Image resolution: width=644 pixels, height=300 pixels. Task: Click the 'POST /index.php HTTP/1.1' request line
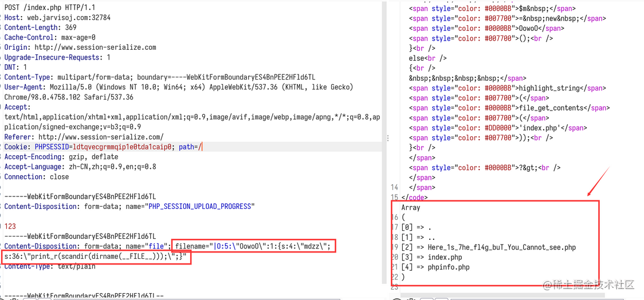tap(49, 8)
